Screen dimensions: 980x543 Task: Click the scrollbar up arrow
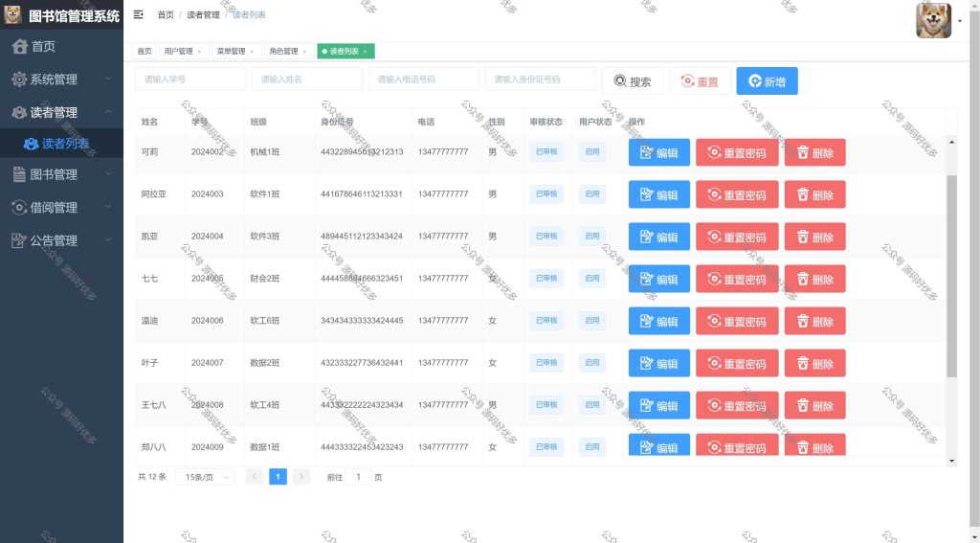coord(952,143)
